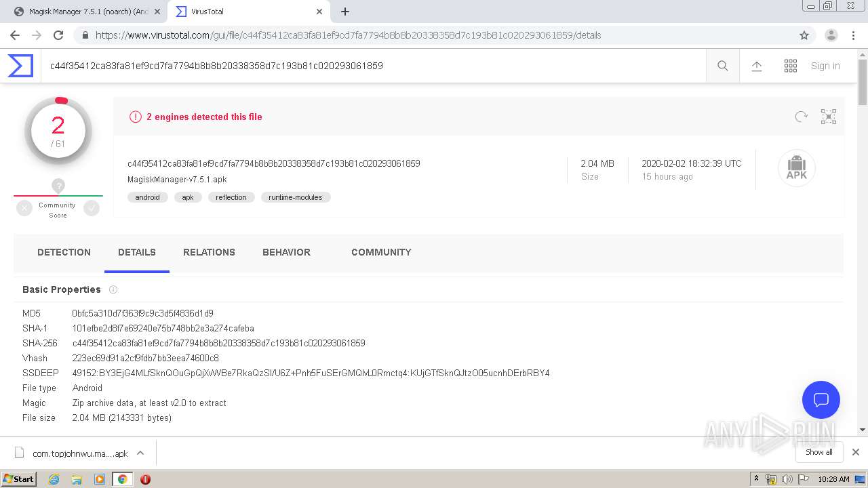
Task: Click the browser address bar URL
Action: point(348,35)
